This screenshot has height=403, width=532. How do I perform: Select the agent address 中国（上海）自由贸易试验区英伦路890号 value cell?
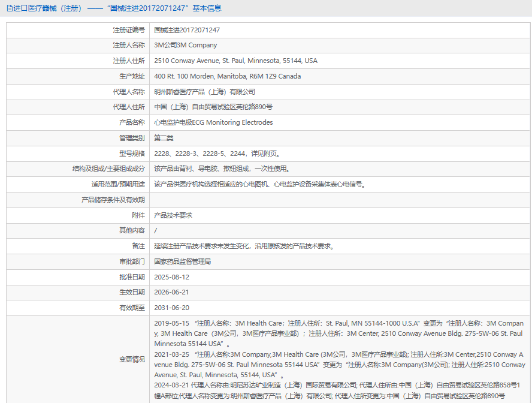tap(340, 107)
